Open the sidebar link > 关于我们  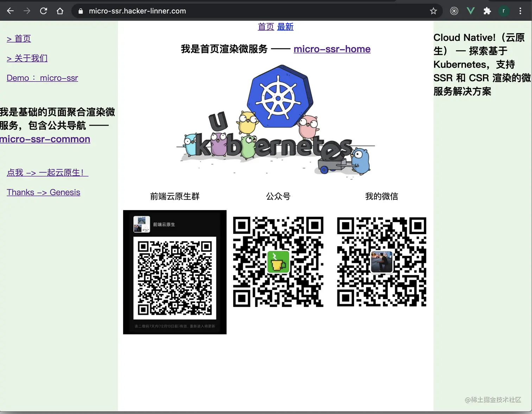click(x=27, y=58)
